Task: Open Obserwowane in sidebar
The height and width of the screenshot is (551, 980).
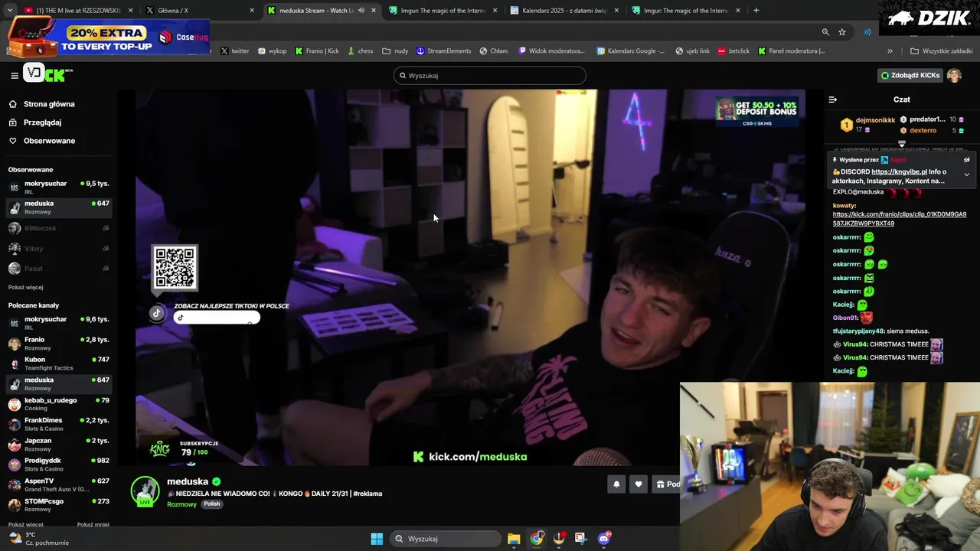Action: tap(49, 141)
